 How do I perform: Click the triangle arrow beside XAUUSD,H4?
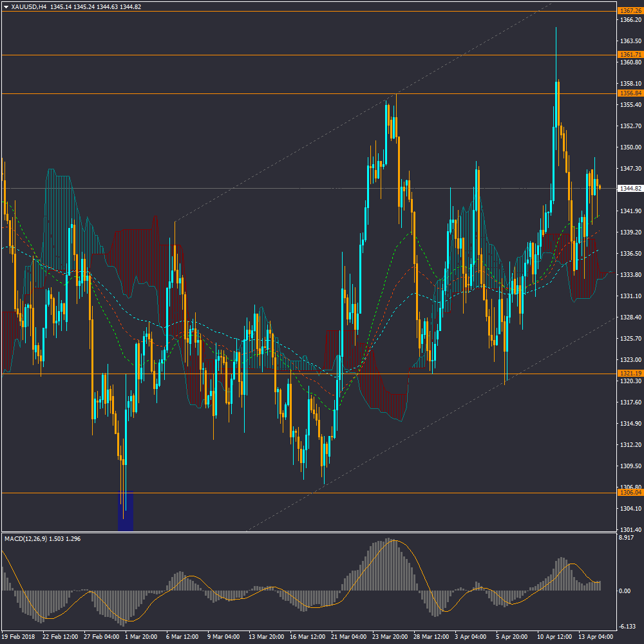6,6
